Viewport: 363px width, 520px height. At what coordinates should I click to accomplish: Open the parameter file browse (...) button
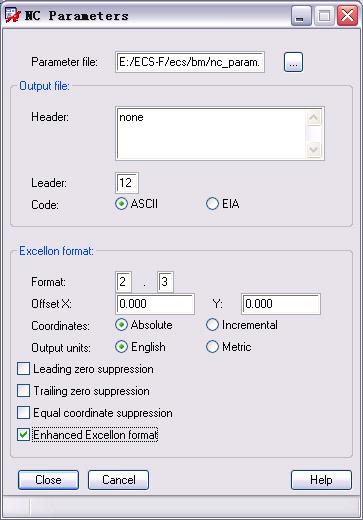(x=293, y=62)
